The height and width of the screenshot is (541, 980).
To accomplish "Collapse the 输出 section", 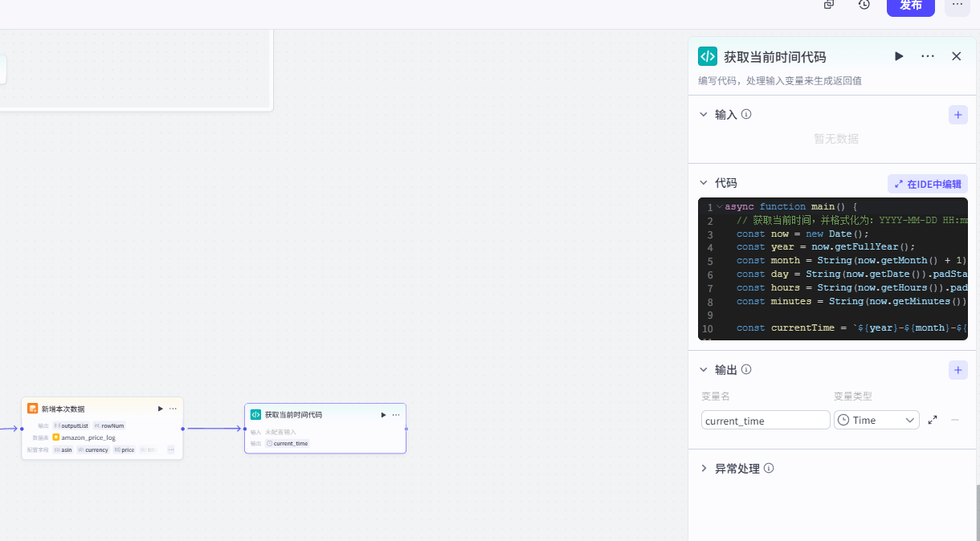I will point(704,370).
